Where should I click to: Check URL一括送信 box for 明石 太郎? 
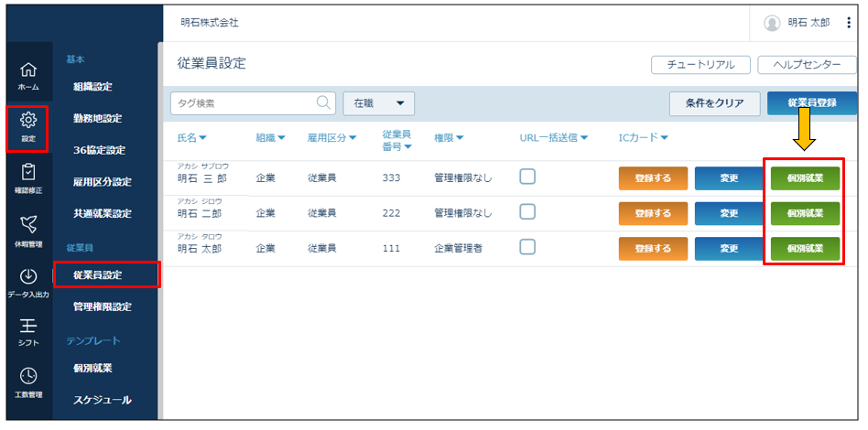[527, 247]
